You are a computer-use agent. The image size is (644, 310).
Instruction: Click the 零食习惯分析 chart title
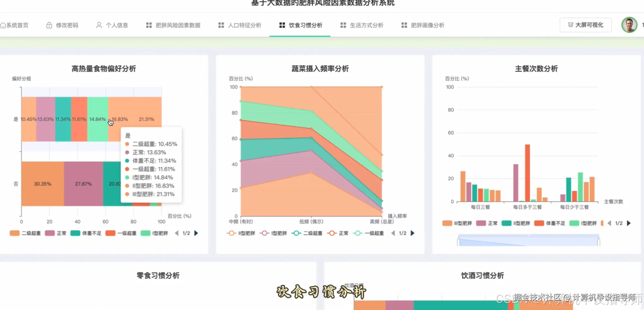click(x=158, y=276)
